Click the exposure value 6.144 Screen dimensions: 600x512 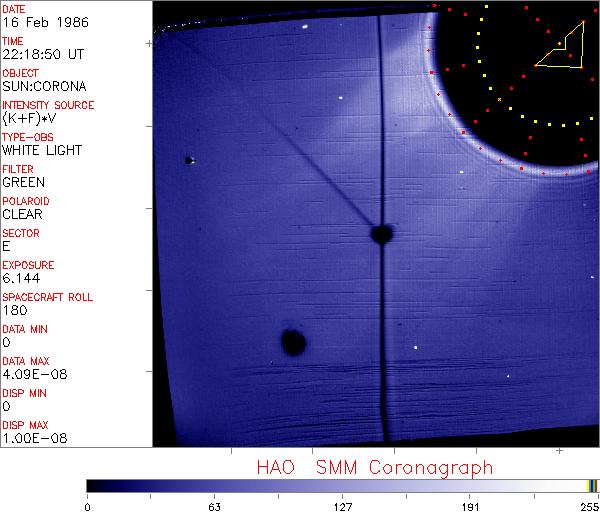pos(21,278)
